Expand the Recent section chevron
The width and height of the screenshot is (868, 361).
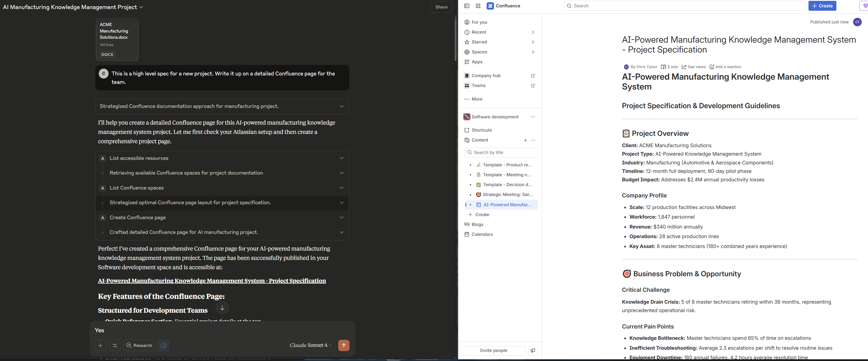533,32
